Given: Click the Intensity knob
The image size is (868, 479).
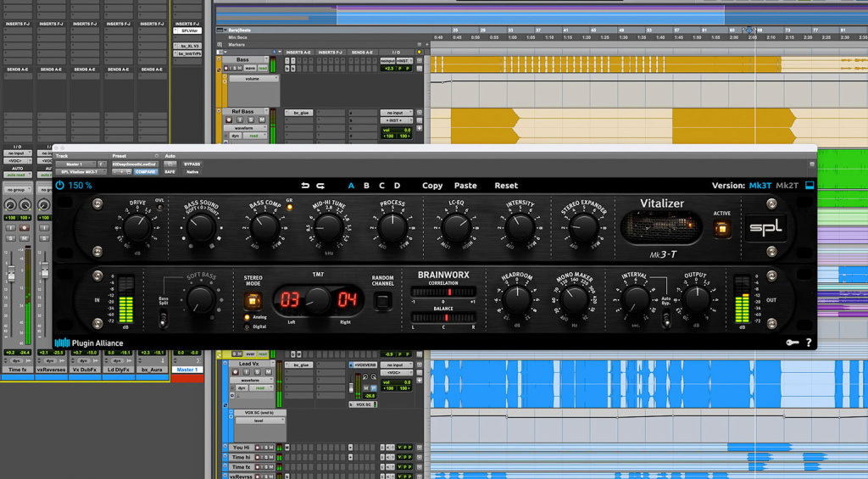Looking at the screenshot, I should (x=520, y=227).
